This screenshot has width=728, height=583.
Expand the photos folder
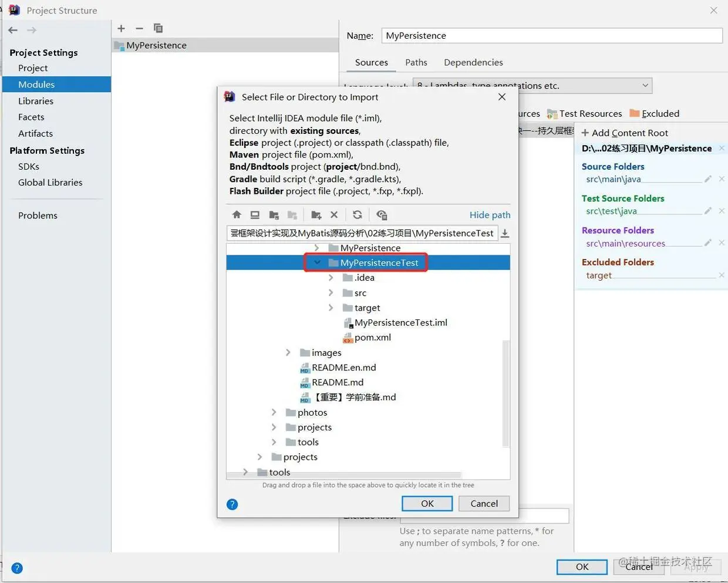tap(274, 412)
